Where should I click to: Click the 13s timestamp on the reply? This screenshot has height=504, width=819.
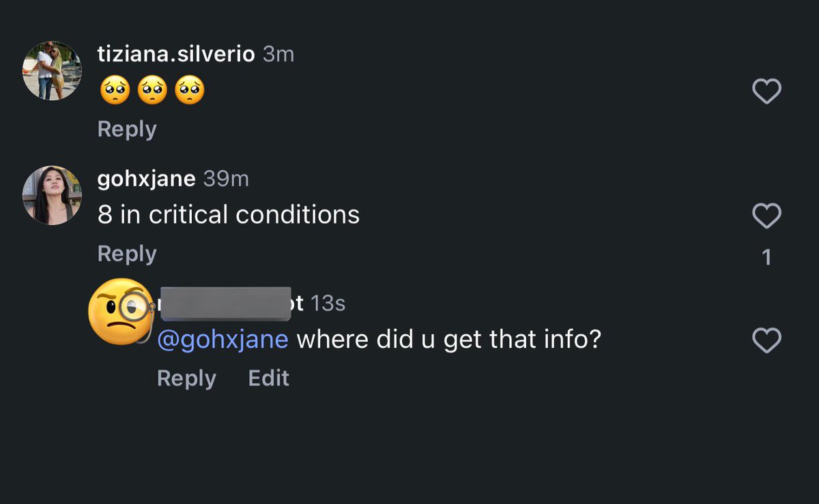328,303
